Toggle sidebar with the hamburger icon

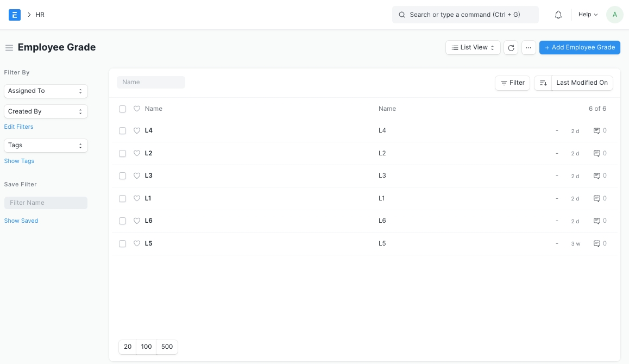click(9, 48)
